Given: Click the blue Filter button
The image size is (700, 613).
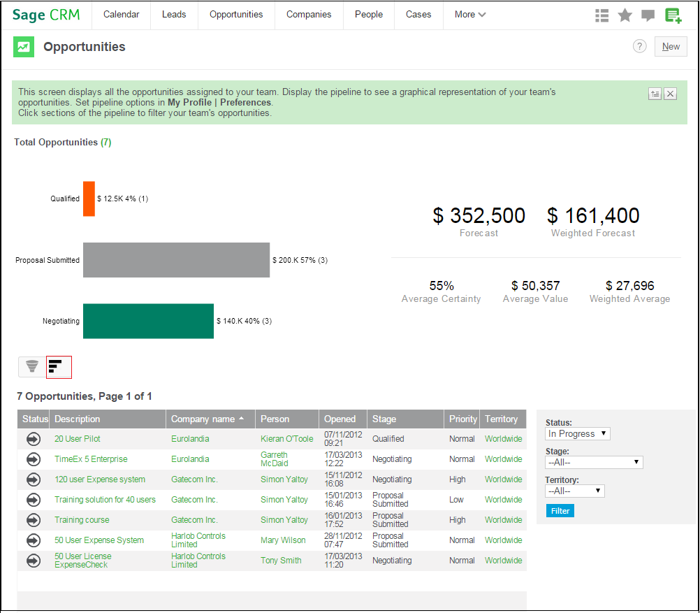Looking at the screenshot, I should 560,511.
